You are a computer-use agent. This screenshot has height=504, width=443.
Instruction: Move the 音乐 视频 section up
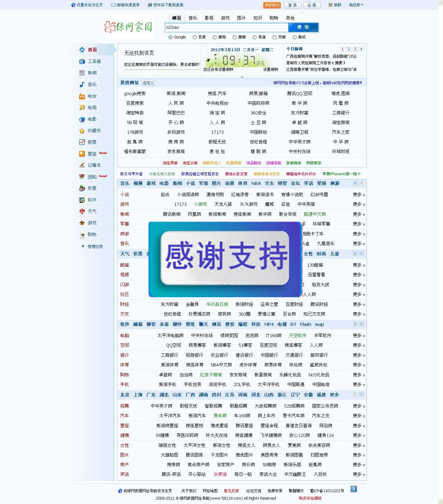pyautogui.click(x=361, y=183)
